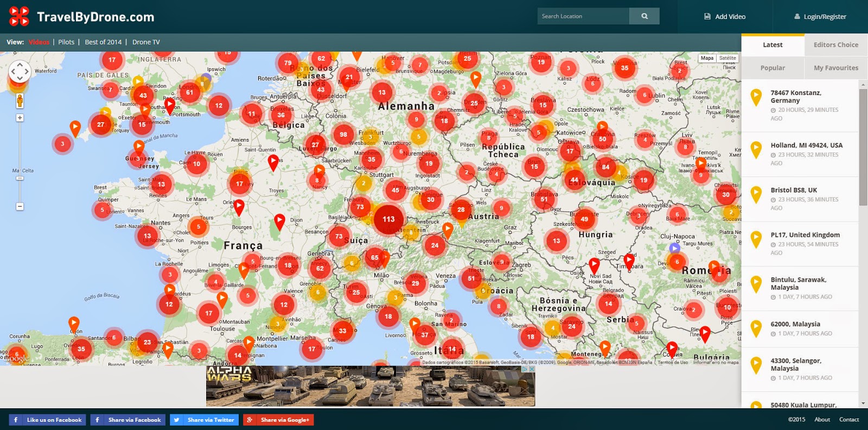Click Share via Twitter
This screenshot has width=868, height=430.
(204, 420)
